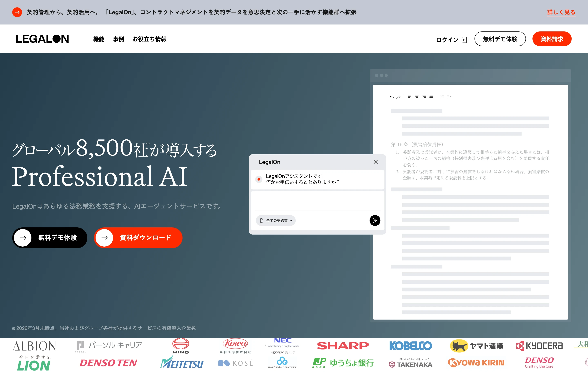Screen dimensions: 588x385
Task: Click the HINO logo
Action: 181,346
